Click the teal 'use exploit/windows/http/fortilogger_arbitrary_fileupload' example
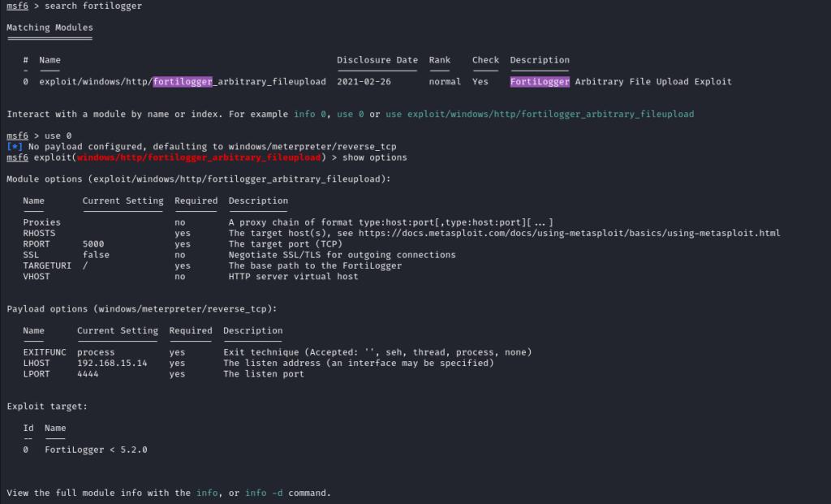This screenshot has width=831, height=504. (x=540, y=114)
